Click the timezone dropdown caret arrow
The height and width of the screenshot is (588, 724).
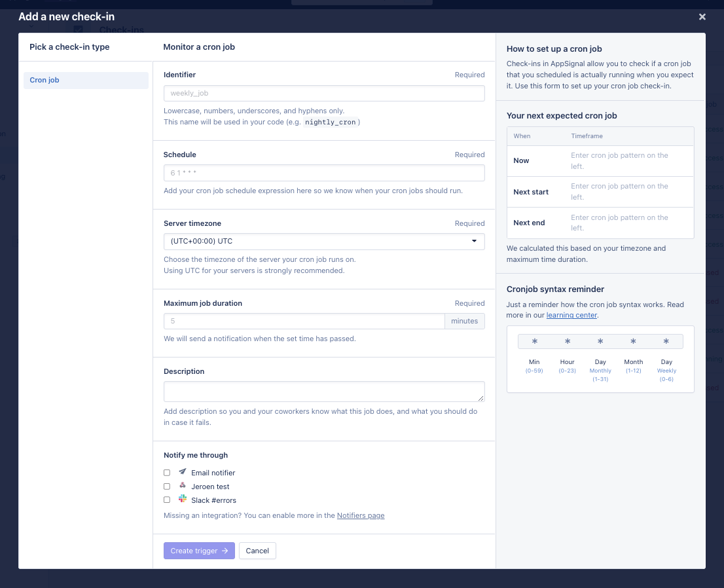(474, 241)
